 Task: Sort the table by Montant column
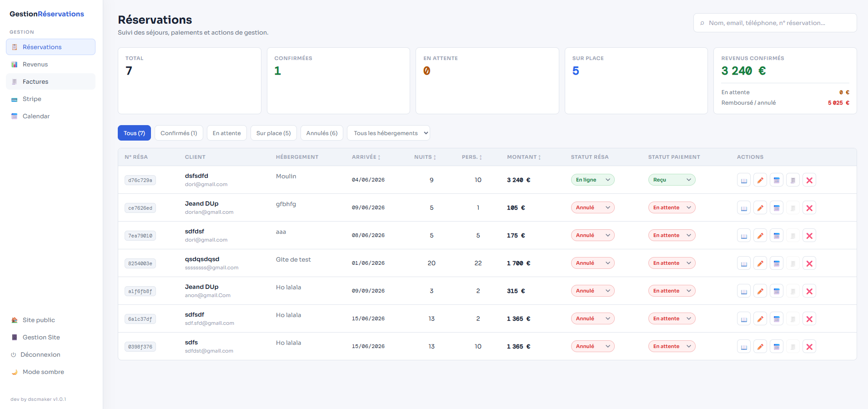pos(524,157)
